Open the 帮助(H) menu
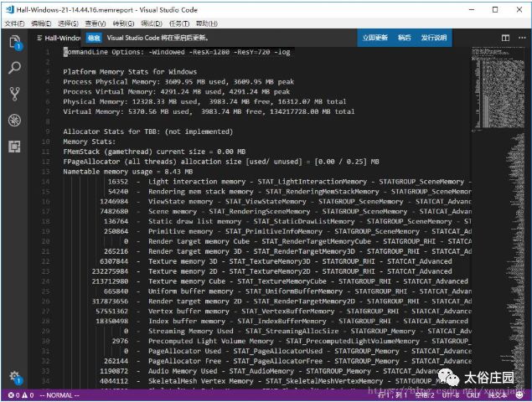The image size is (532, 402). pos(207,23)
